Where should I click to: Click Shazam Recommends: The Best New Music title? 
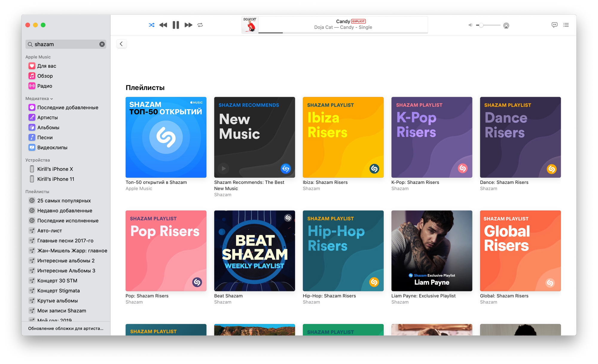[249, 185]
